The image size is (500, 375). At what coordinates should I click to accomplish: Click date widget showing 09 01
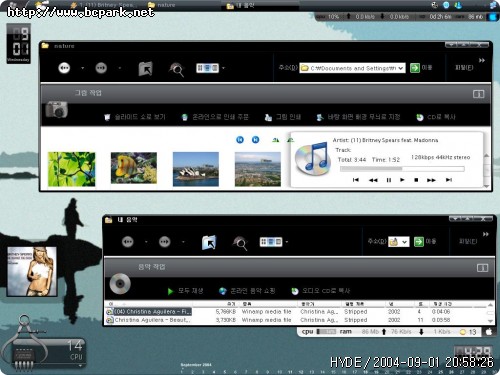(x=19, y=44)
